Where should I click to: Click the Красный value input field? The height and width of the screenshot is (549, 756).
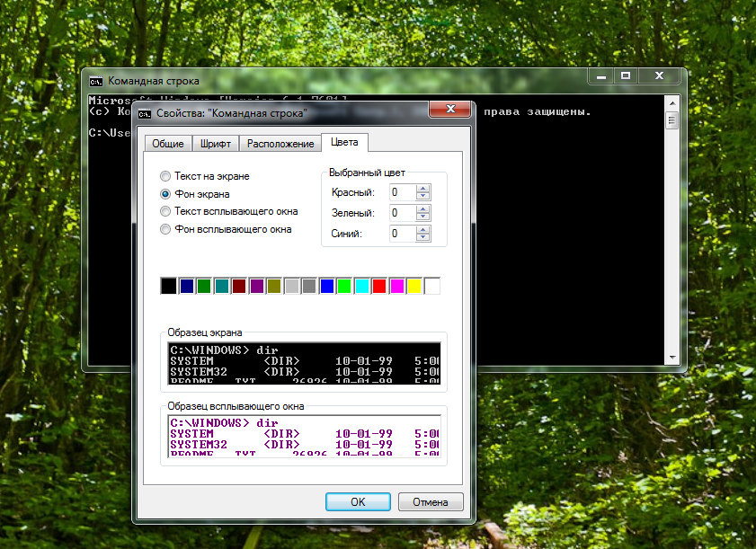[x=401, y=192]
